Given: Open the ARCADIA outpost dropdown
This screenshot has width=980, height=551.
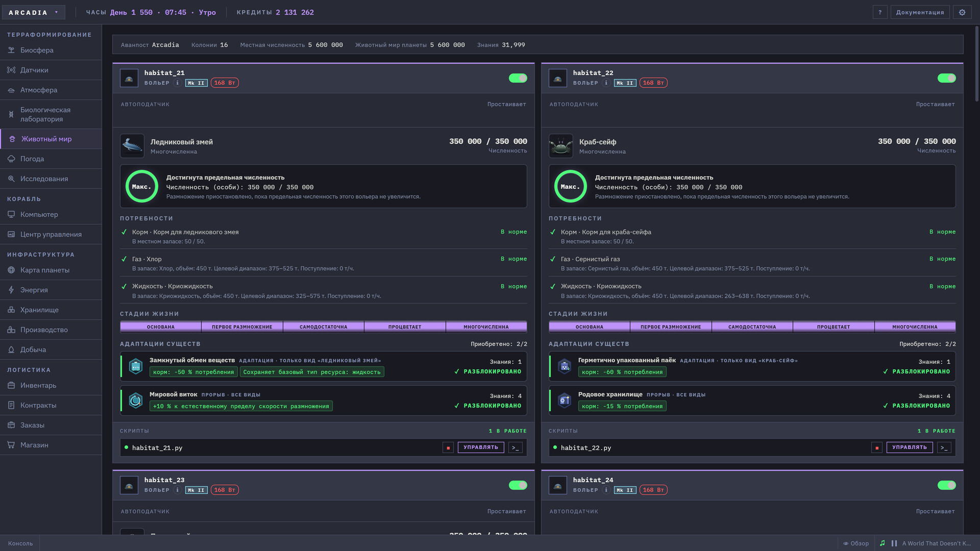Looking at the screenshot, I should (34, 12).
